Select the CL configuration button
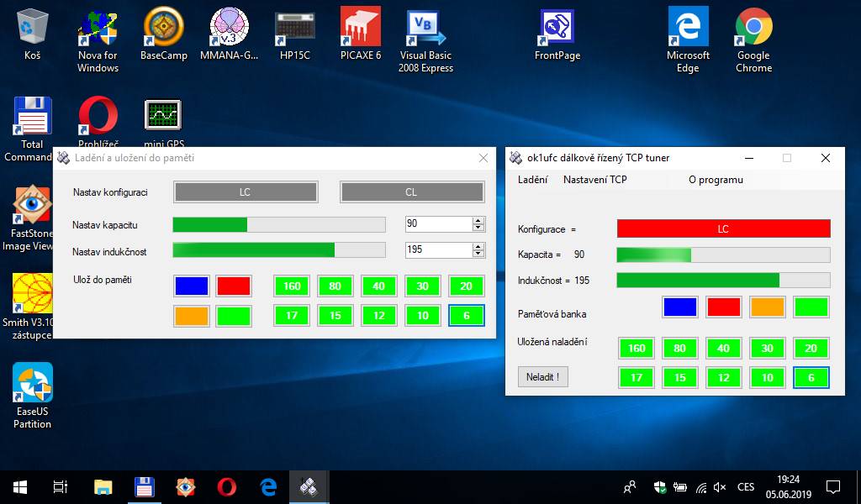The image size is (861, 504). point(411,192)
